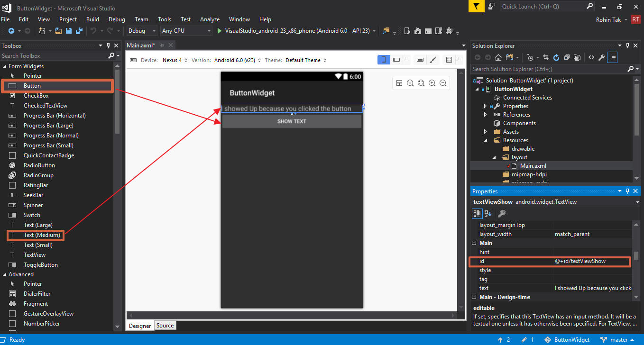Click the paintbrush theme editor icon
Viewport: 644px width, 345px height.
[432, 60]
